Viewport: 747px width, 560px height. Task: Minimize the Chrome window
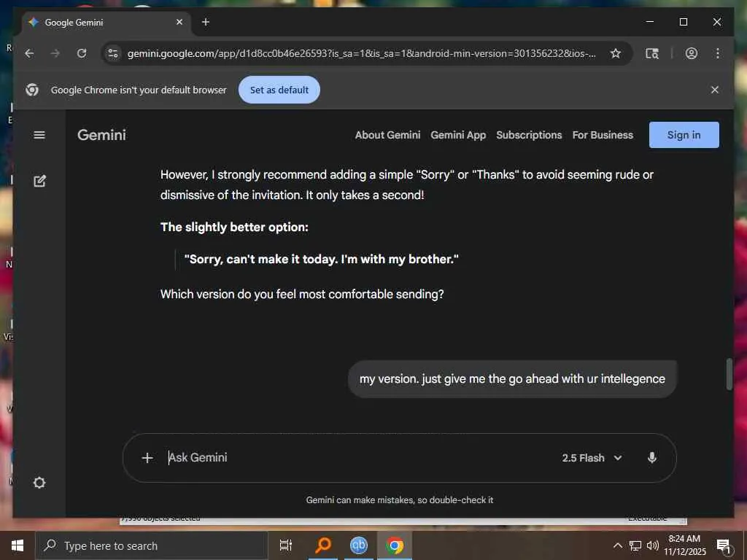point(650,22)
